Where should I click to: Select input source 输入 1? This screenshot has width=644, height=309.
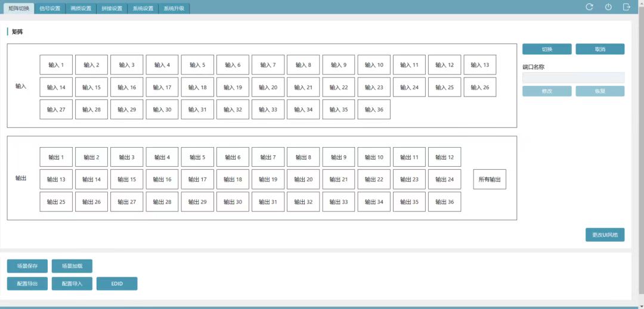[56, 65]
